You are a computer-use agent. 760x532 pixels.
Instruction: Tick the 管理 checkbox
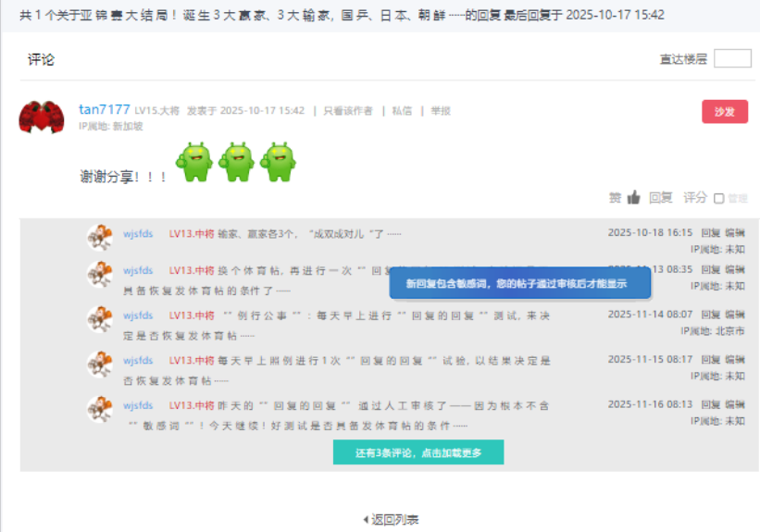coord(719,198)
